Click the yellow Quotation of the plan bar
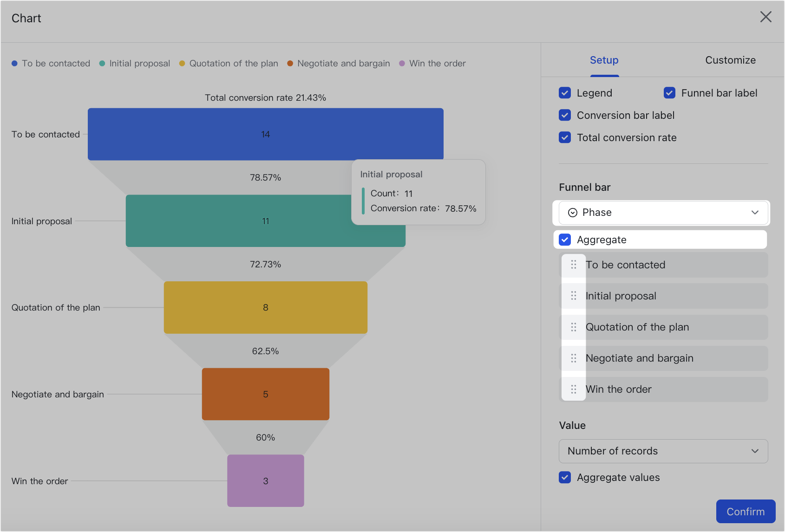This screenshot has height=532, width=785. (x=266, y=307)
